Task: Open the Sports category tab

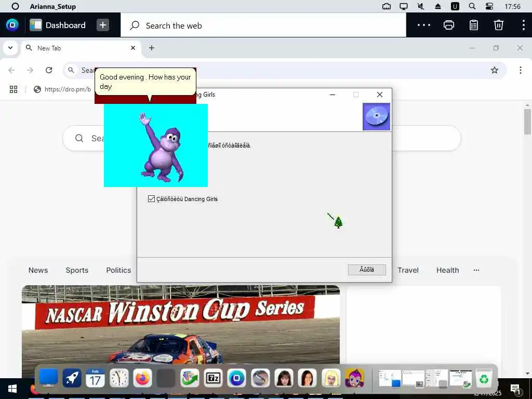Action: click(x=77, y=270)
